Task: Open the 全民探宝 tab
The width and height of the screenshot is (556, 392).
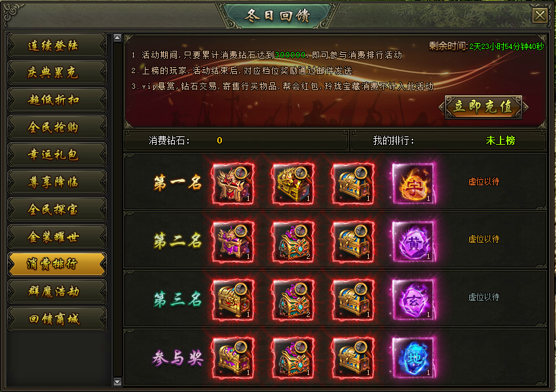Action: tap(57, 209)
